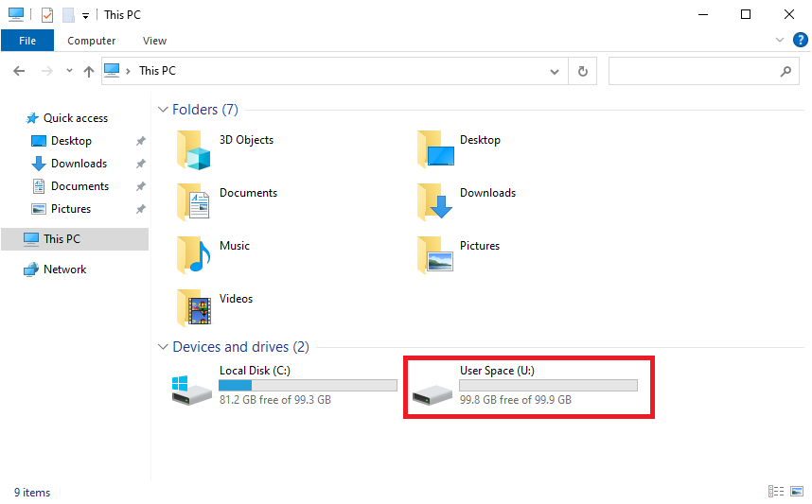Click the New folder quick access icon
This screenshot has width=812, height=504.
pos(68,15)
